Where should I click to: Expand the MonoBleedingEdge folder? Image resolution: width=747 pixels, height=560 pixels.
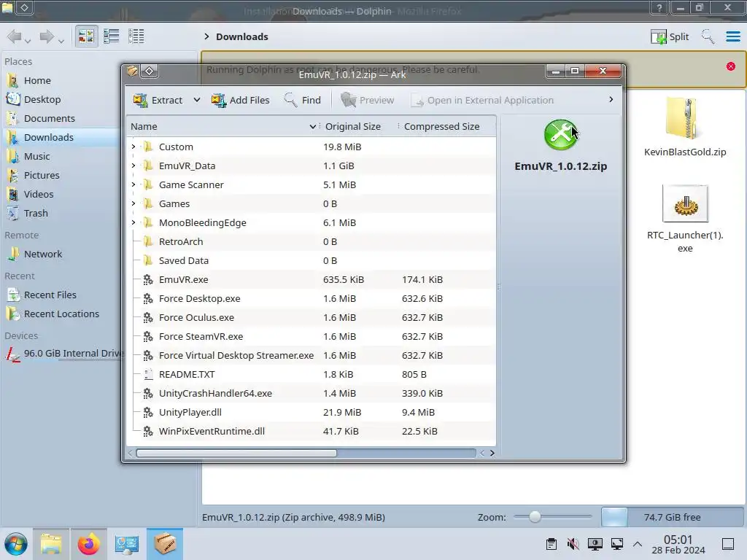pyautogui.click(x=134, y=222)
